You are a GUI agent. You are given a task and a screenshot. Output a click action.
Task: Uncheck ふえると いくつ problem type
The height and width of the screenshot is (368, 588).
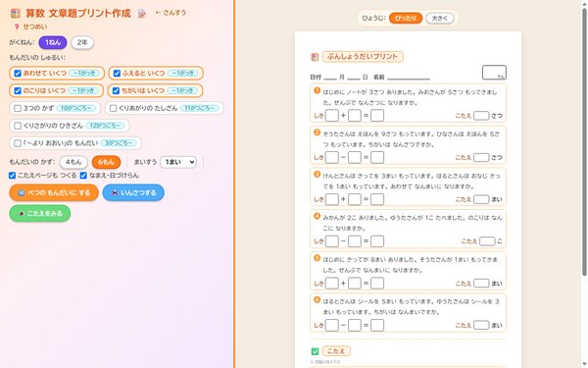[117, 74]
